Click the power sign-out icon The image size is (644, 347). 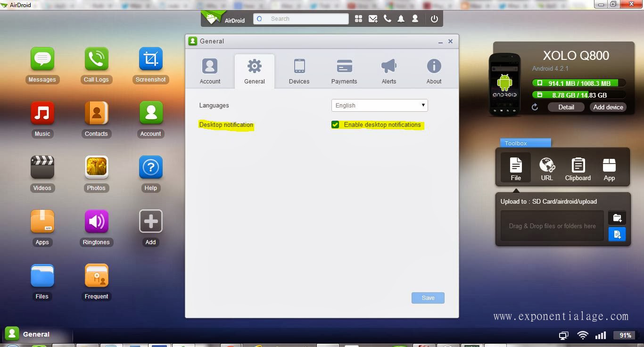coord(434,19)
